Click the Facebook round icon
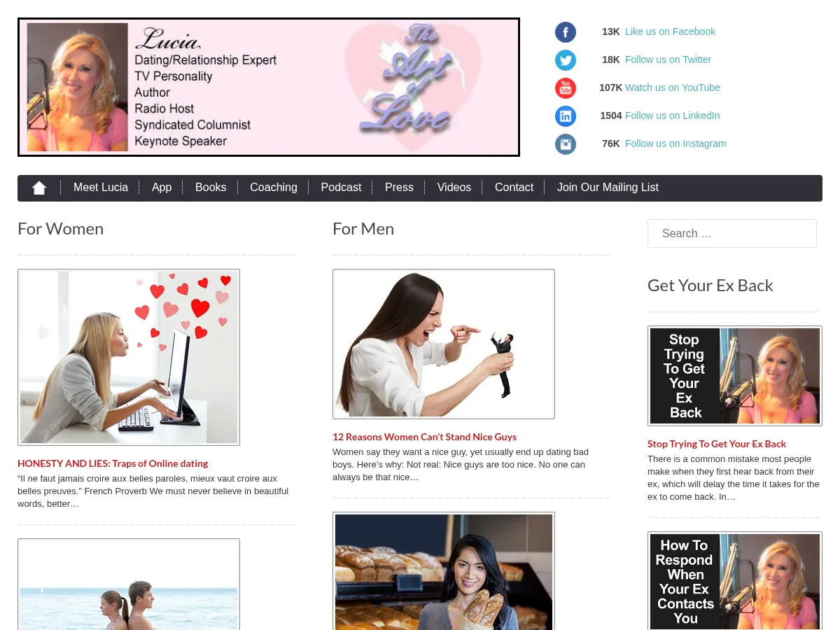Screen dimensions: 840x630 (566, 32)
